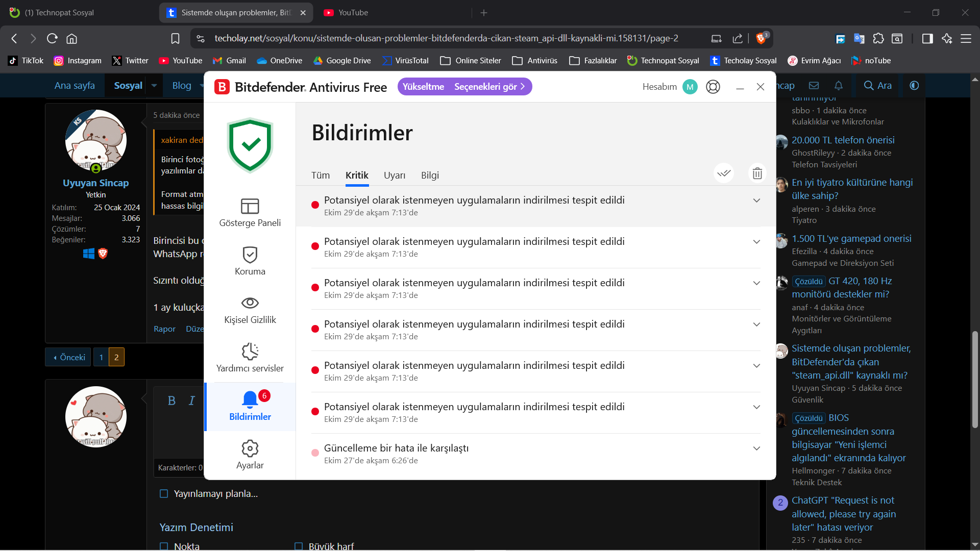This screenshot has width=980, height=551.
Task: Open Brave Leo AI assistant icon
Action: [947, 38]
